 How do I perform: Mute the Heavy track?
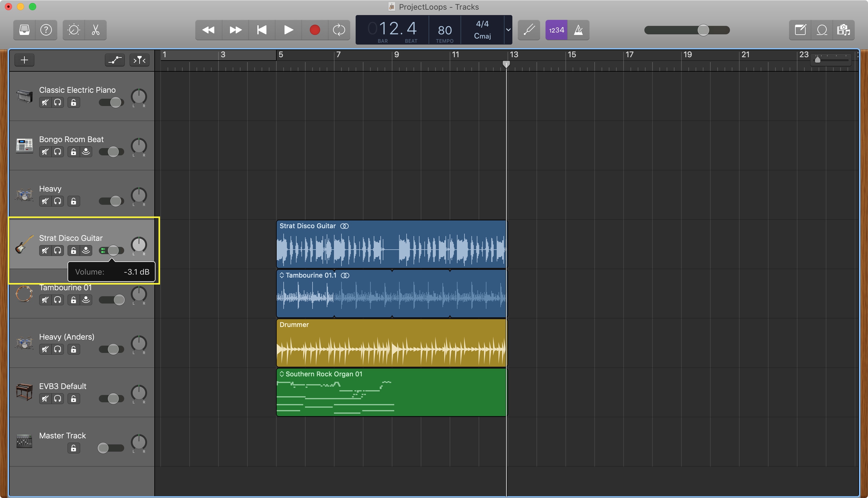point(45,201)
